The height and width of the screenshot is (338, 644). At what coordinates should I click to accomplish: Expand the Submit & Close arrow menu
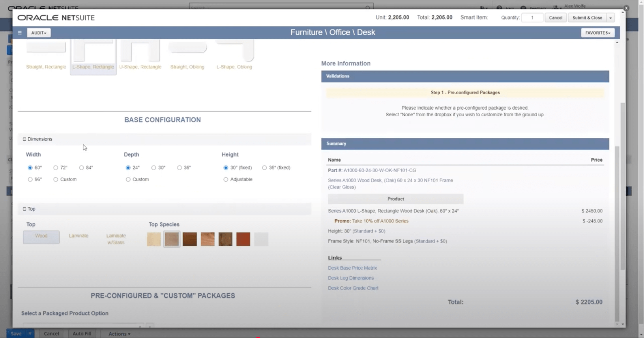611,18
